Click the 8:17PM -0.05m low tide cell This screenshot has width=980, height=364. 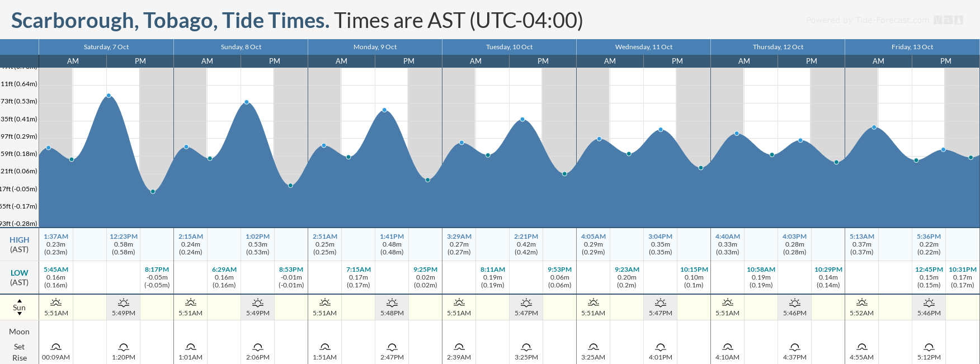pyautogui.click(x=157, y=277)
